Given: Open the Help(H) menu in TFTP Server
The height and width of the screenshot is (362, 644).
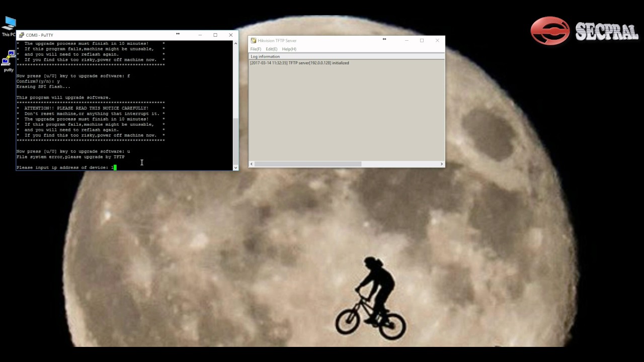Looking at the screenshot, I should (289, 49).
